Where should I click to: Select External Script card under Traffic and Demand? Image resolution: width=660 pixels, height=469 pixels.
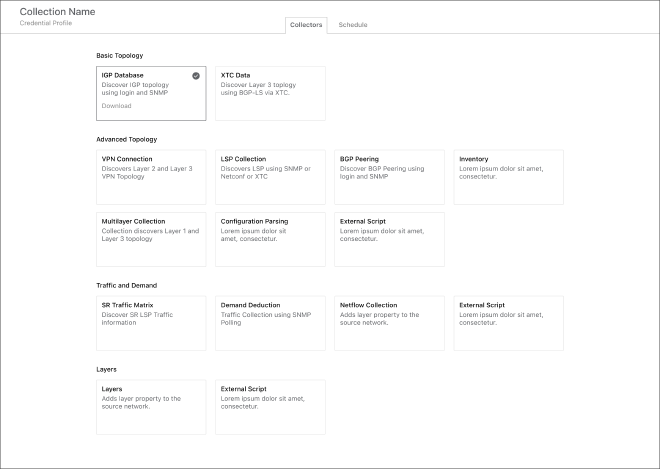508,323
